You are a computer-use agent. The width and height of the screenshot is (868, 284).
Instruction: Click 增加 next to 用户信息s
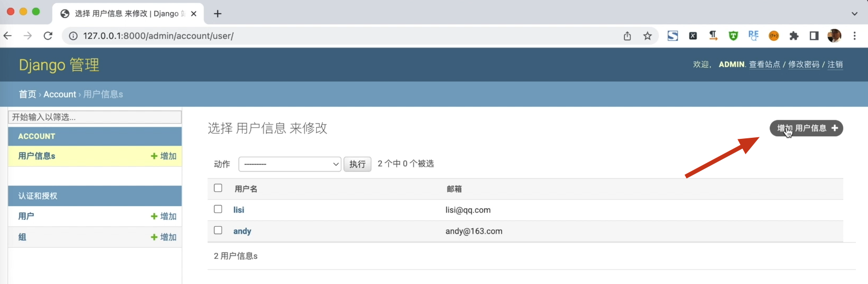164,156
